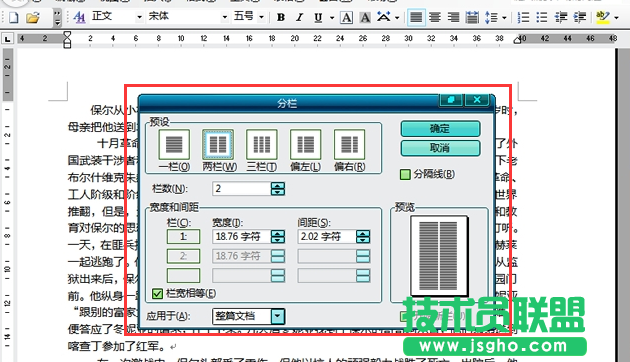Toggle italic formatting
Screen dimensions: 630x362
tap(299, 17)
